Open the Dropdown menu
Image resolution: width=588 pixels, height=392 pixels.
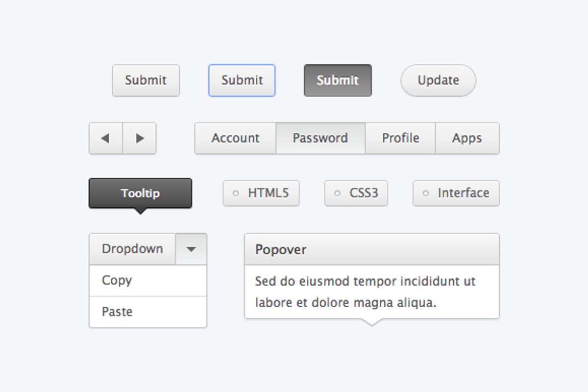(x=132, y=249)
